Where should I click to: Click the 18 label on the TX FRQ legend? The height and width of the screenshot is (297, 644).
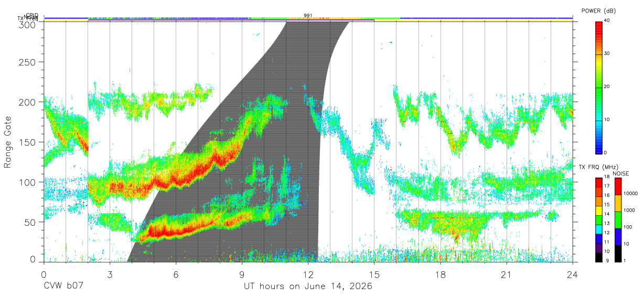point(607,177)
